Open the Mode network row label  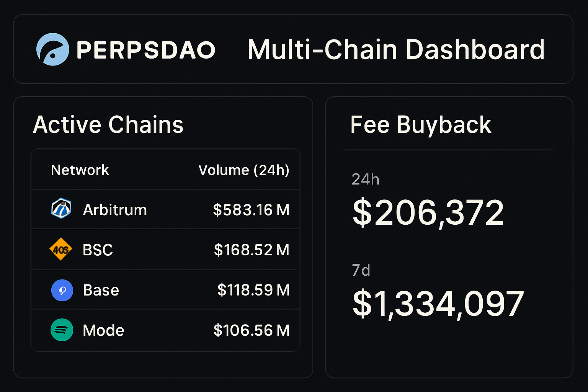[103, 330]
